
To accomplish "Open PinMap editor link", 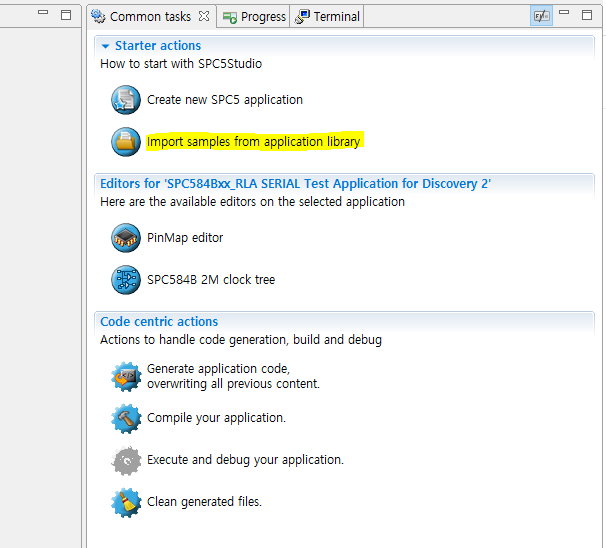I will [185, 238].
